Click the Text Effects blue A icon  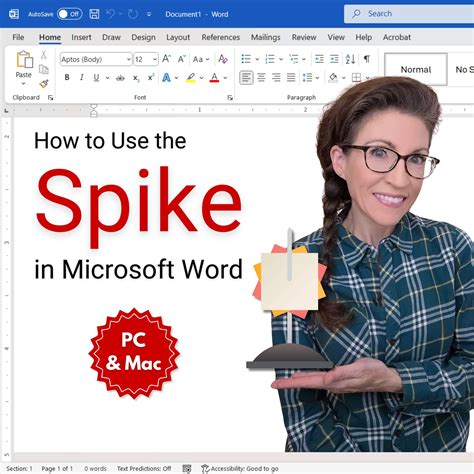click(166, 78)
